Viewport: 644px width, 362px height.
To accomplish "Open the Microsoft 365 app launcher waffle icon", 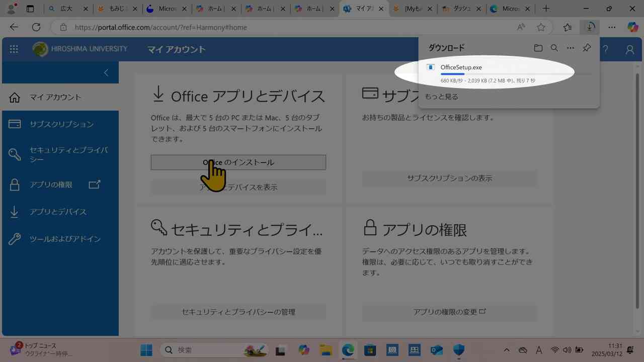I will pyautogui.click(x=14, y=49).
